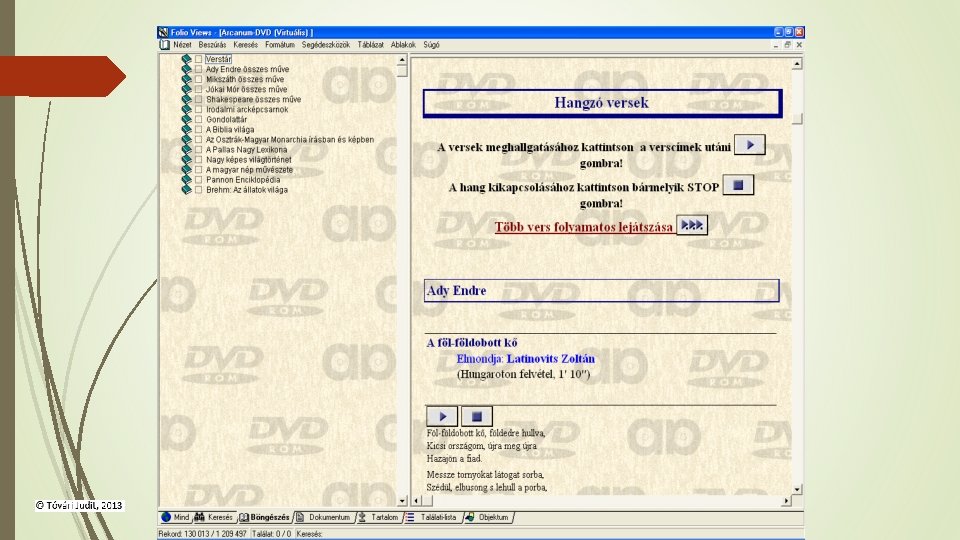960x540 pixels.
Task: Tick the Verstár checkbox
Action: (198, 59)
